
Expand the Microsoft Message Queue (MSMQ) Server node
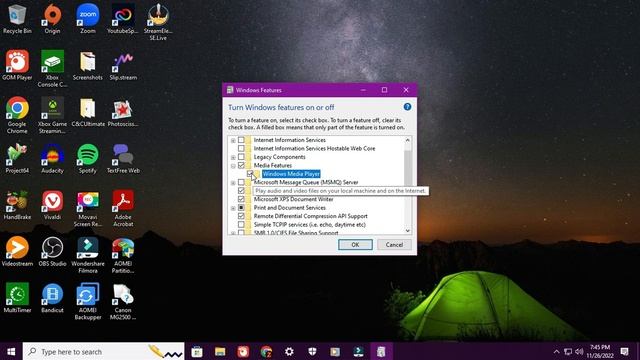pyautogui.click(x=233, y=183)
